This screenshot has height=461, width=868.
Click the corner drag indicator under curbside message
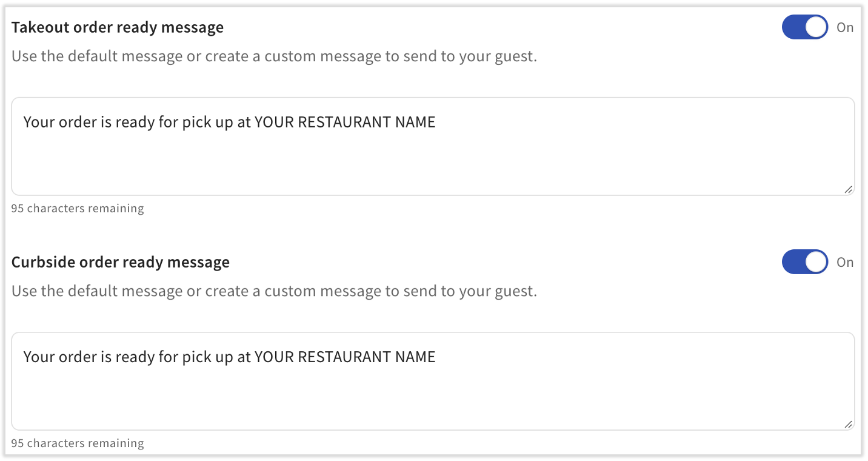coord(849,423)
